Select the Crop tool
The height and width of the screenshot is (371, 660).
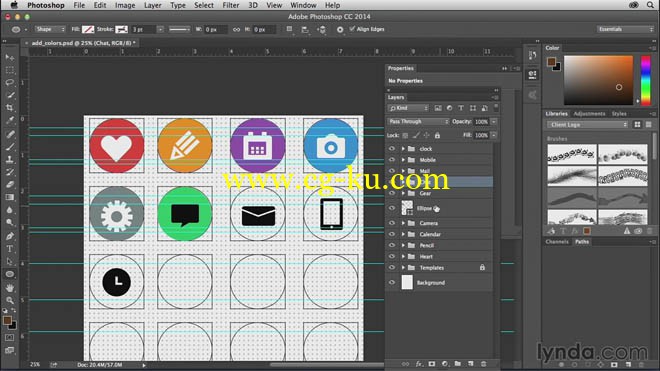click(x=10, y=108)
